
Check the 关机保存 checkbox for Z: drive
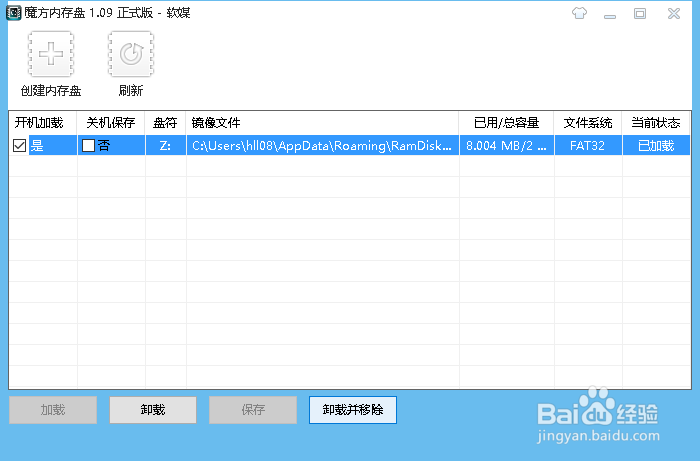click(88, 145)
